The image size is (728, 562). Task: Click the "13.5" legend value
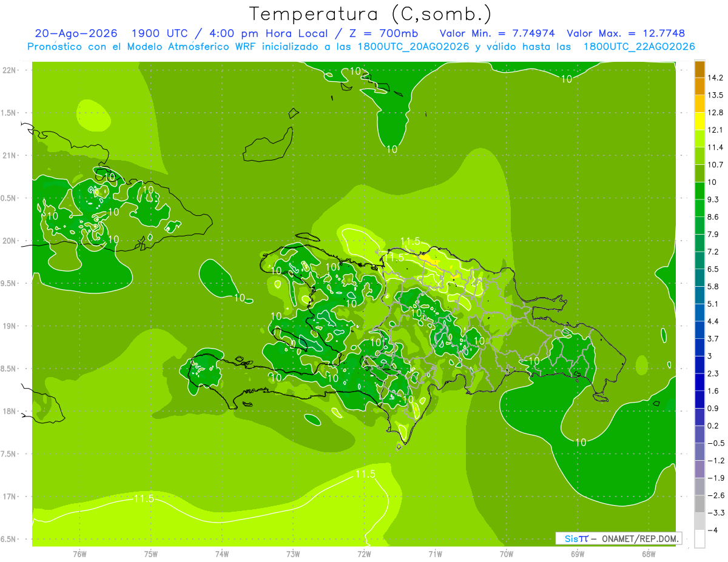point(716,95)
